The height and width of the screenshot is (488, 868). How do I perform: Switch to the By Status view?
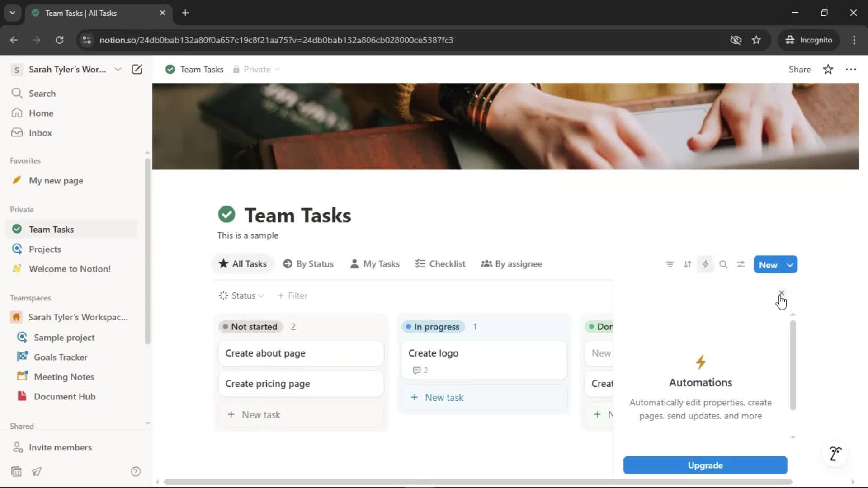[308, 264]
